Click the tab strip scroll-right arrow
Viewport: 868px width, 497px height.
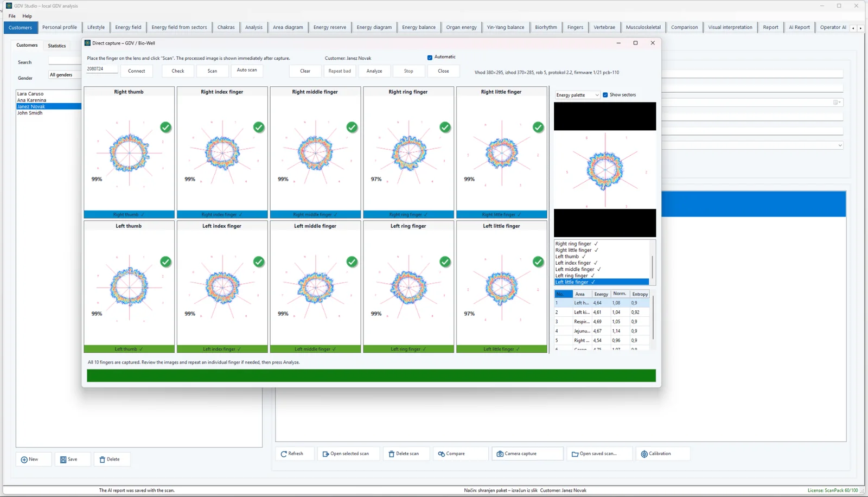pos(860,28)
